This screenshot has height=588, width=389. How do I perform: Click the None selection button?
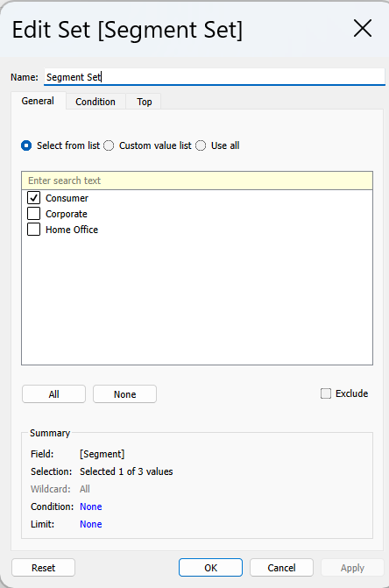pyautogui.click(x=124, y=394)
